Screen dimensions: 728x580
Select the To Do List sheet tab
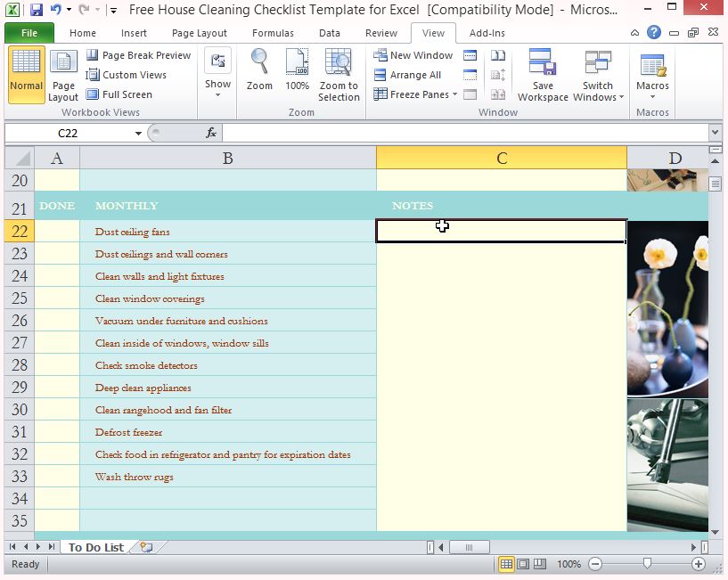pyautogui.click(x=94, y=547)
